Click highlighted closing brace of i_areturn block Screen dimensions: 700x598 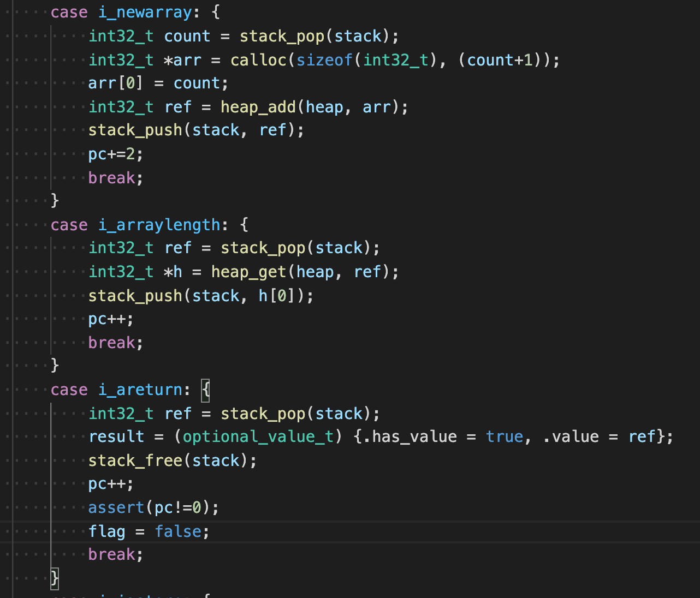(55, 577)
